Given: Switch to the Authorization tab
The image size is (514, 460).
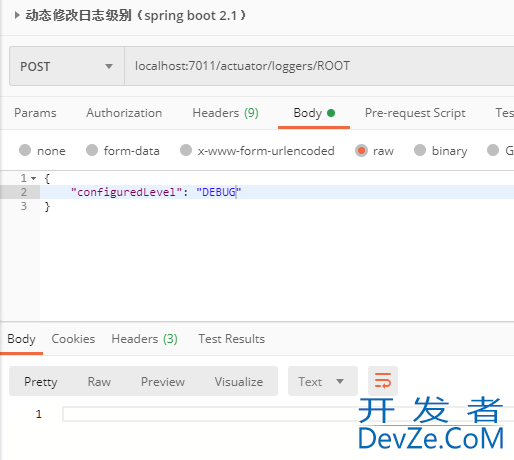Looking at the screenshot, I should pyautogui.click(x=124, y=113).
